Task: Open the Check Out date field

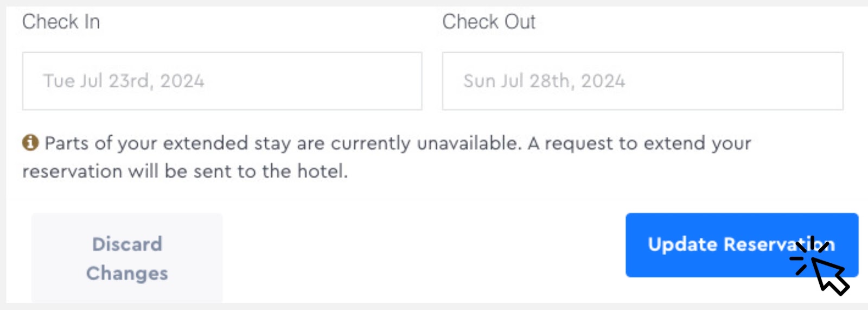Action: pos(642,81)
